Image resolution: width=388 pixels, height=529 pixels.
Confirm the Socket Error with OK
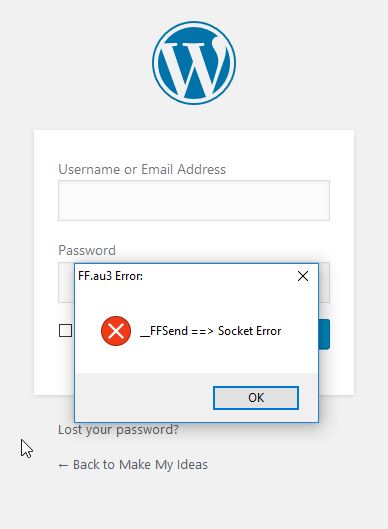(x=256, y=398)
